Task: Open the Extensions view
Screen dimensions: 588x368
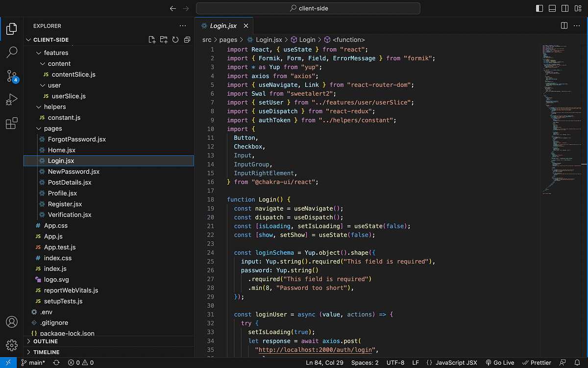Action: [x=12, y=124]
